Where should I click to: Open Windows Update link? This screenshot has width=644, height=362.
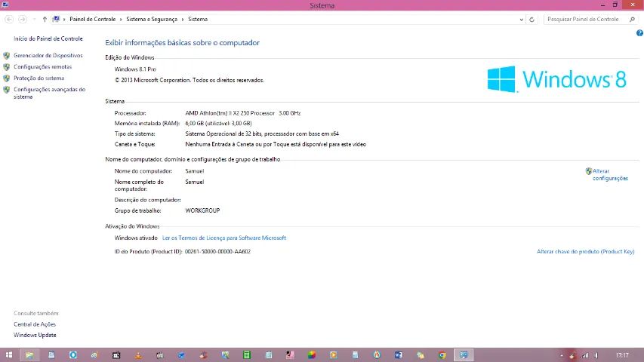pyautogui.click(x=35, y=335)
